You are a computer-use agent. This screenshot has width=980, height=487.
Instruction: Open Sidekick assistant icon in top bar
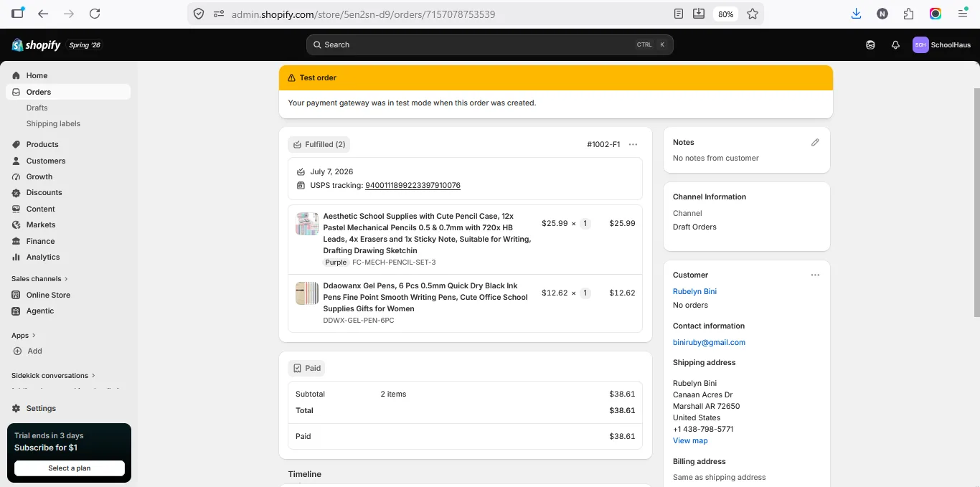pyautogui.click(x=870, y=44)
